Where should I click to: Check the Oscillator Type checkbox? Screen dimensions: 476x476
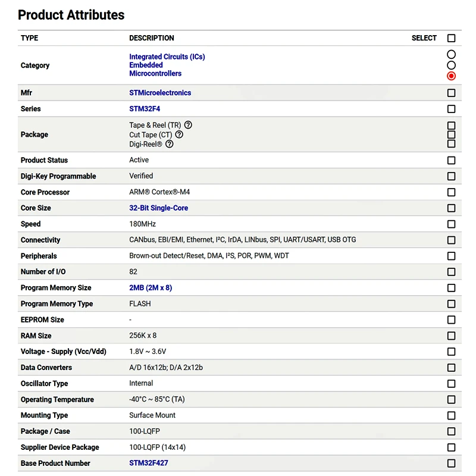[452, 384]
